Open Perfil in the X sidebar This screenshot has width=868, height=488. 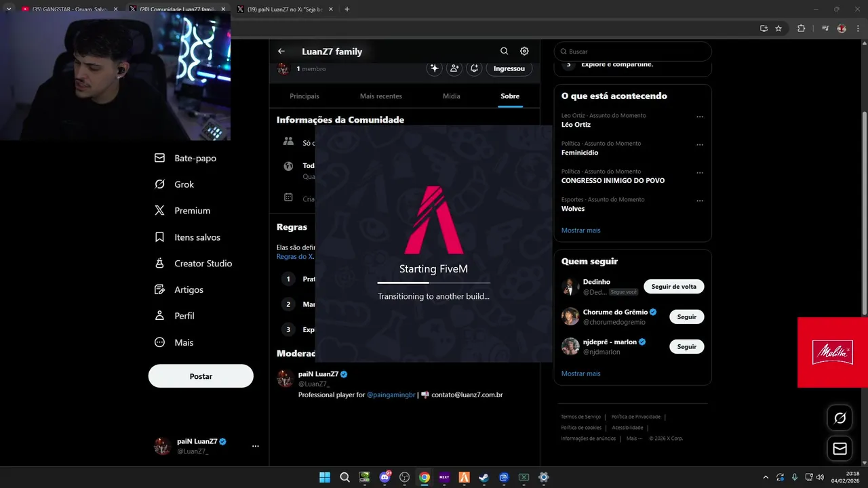[174, 316]
